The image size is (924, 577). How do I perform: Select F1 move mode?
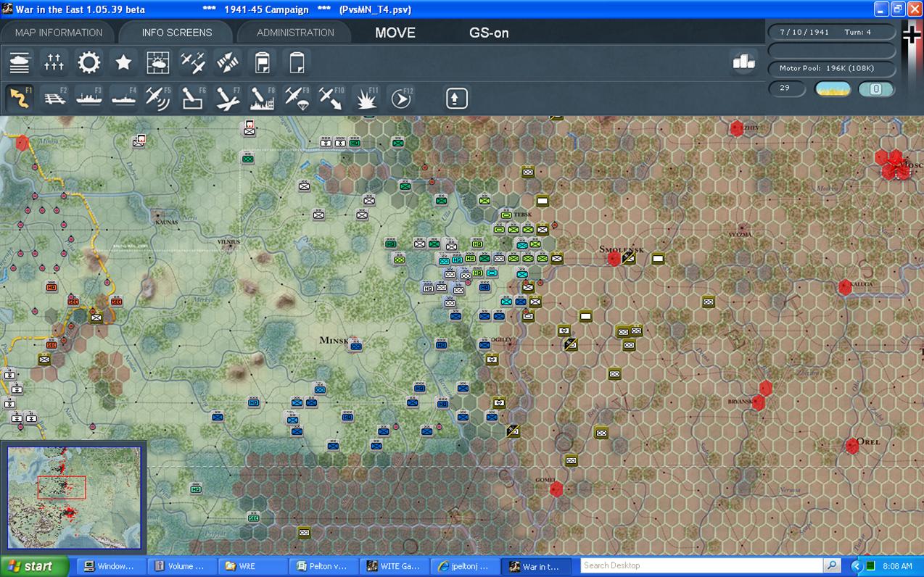tap(20, 98)
